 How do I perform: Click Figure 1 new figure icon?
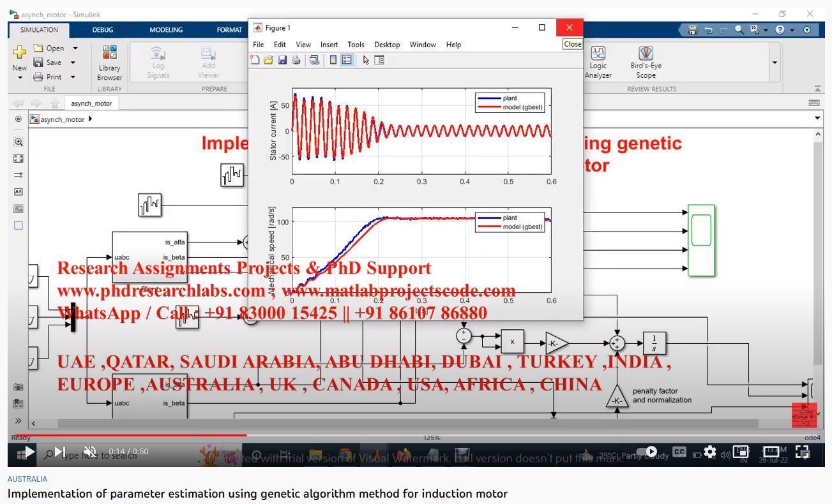point(255,60)
